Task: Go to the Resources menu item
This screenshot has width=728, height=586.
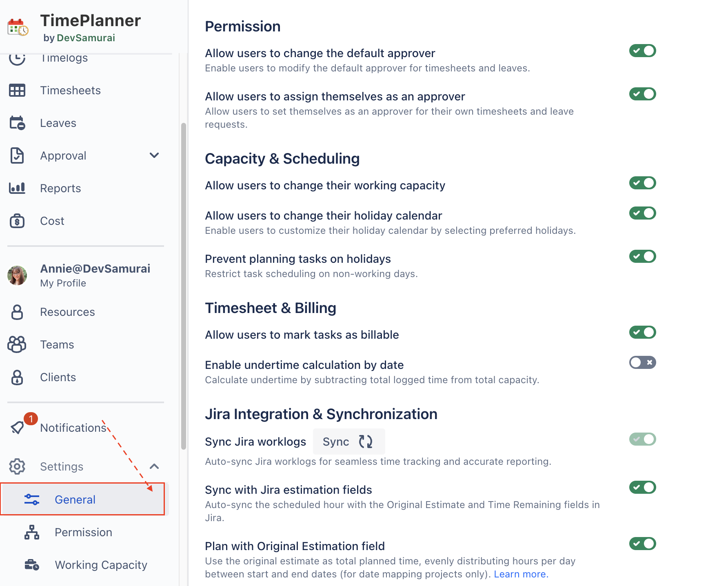Action: [67, 312]
